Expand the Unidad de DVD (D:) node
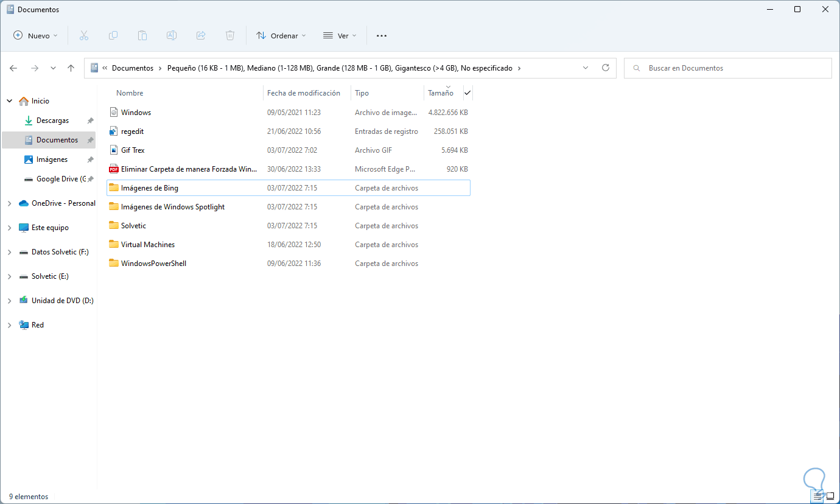 click(9, 301)
